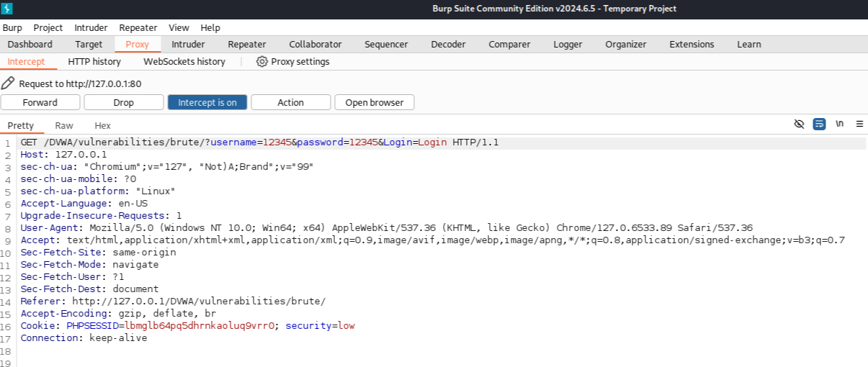Open Proxy settings
Screen dimensions: 868x367
tap(293, 62)
